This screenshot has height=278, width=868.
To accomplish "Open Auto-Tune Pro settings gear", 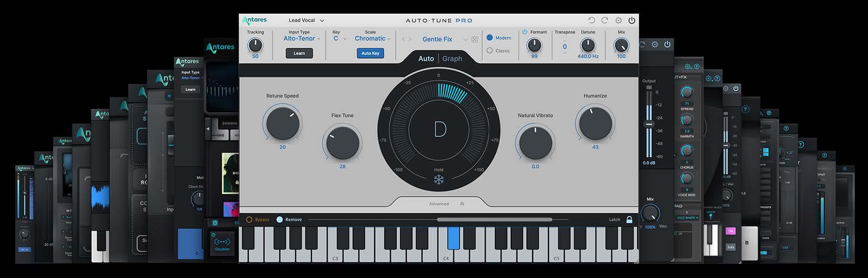I will point(618,20).
